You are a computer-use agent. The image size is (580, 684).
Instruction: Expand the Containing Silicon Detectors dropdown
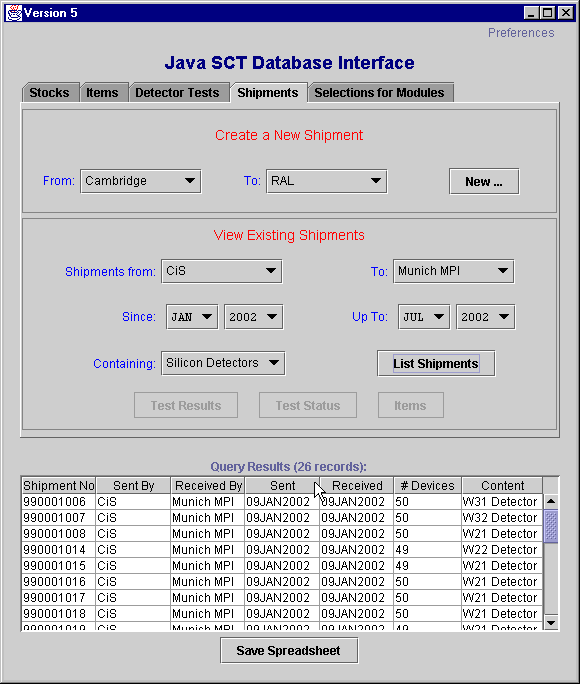tap(223, 363)
